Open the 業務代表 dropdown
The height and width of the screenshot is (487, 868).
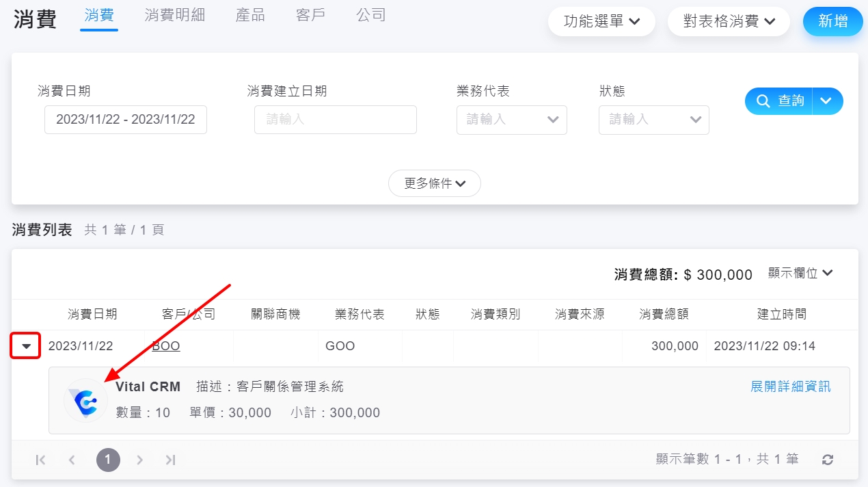(511, 120)
